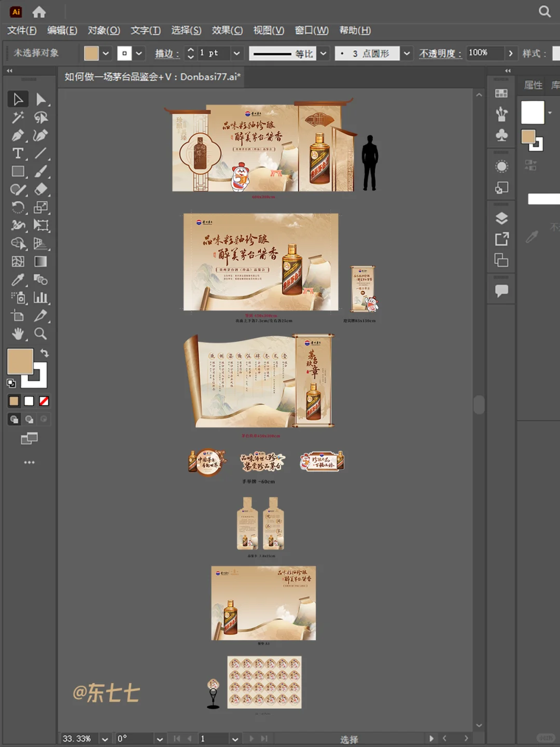Click the tan fill color swatch in toolbox

coord(20,361)
